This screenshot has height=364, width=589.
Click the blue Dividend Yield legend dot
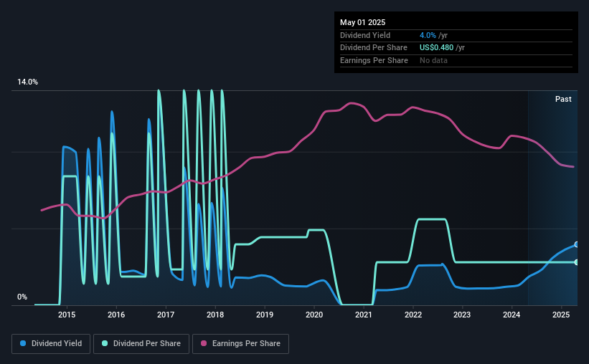coord(23,343)
